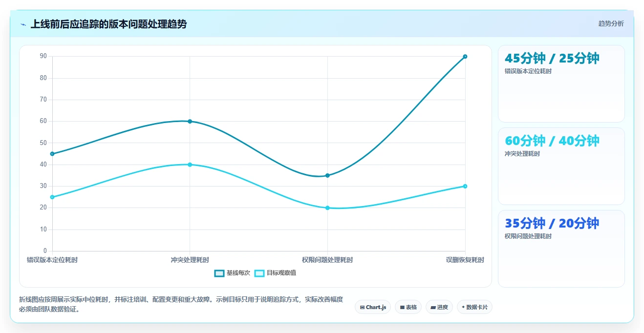The height and width of the screenshot is (333, 644).
Task: Select the 进度 tag
Action: (439, 307)
